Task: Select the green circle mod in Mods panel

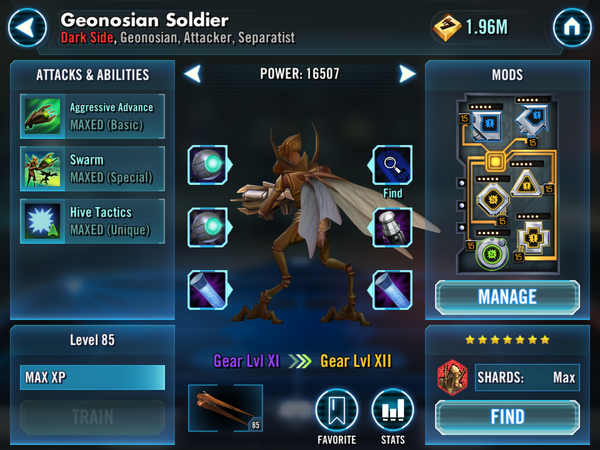Action: (492, 254)
